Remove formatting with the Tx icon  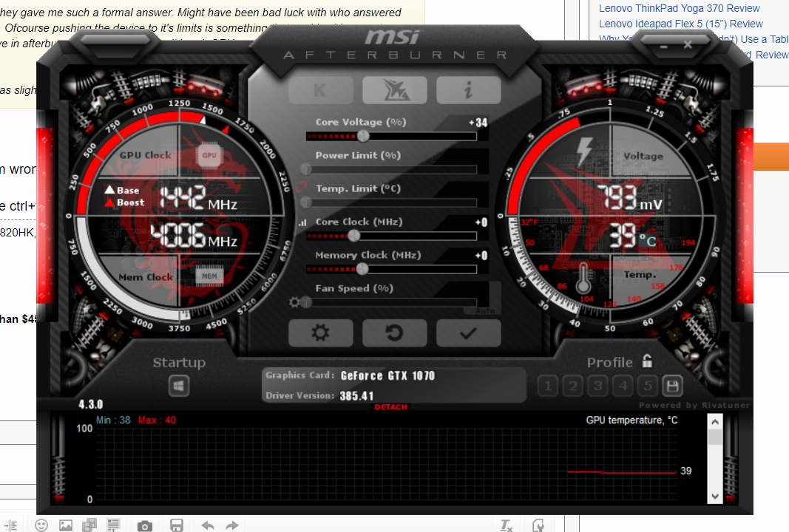[507, 525]
